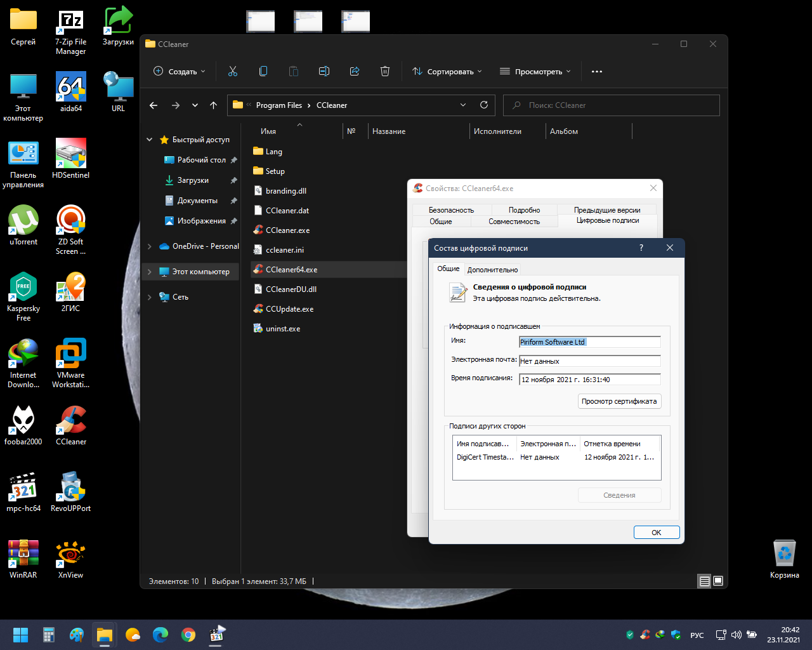Open the Calculator icon on taskbar
812x650 pixels.
[x=49, y=635]
